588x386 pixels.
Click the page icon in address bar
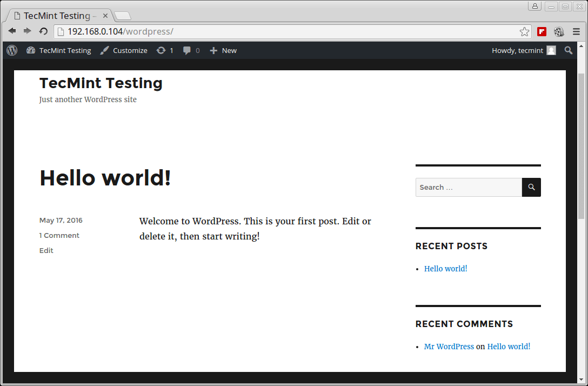(61, 31)
